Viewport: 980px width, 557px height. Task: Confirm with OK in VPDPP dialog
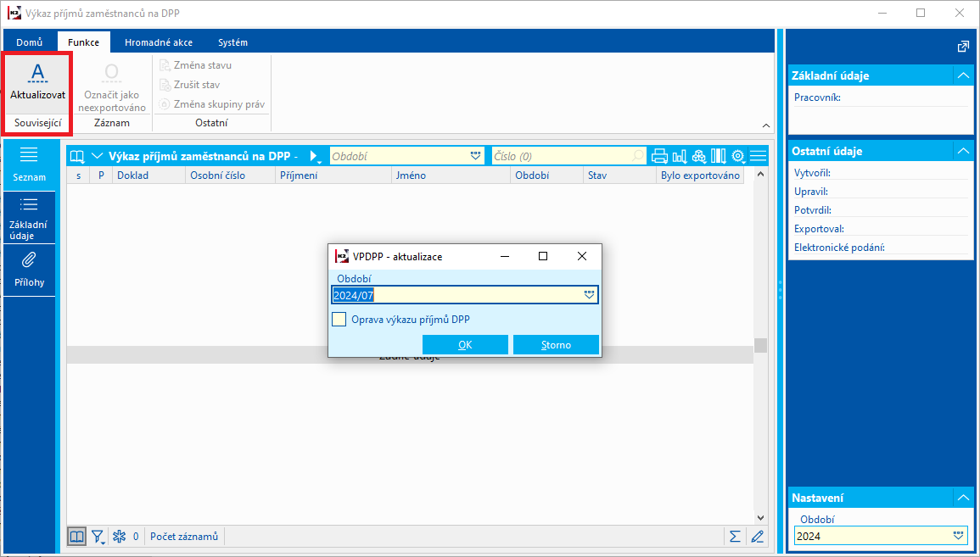coord(465,345)
